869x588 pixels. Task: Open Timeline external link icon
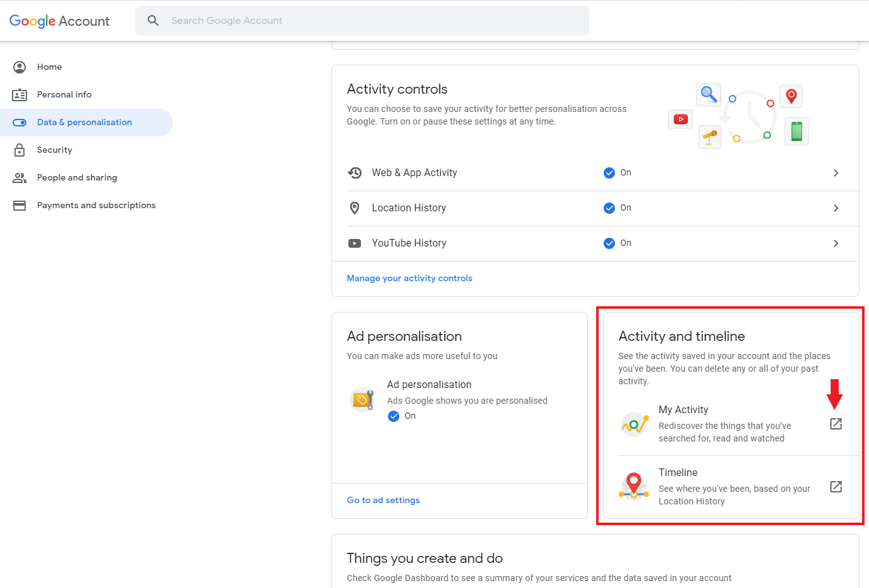836,487
